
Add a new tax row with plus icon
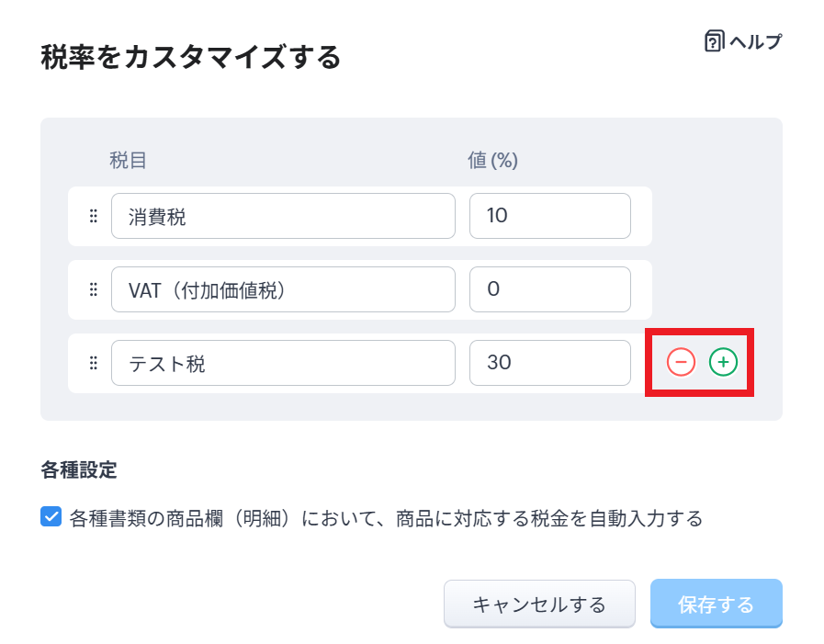click(724, 363)
